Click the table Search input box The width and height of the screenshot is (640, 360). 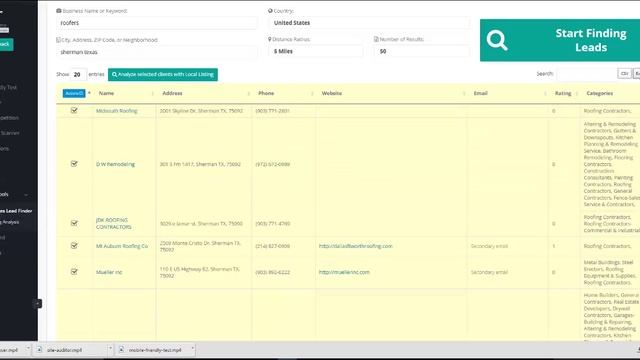[x=586, y=74]
